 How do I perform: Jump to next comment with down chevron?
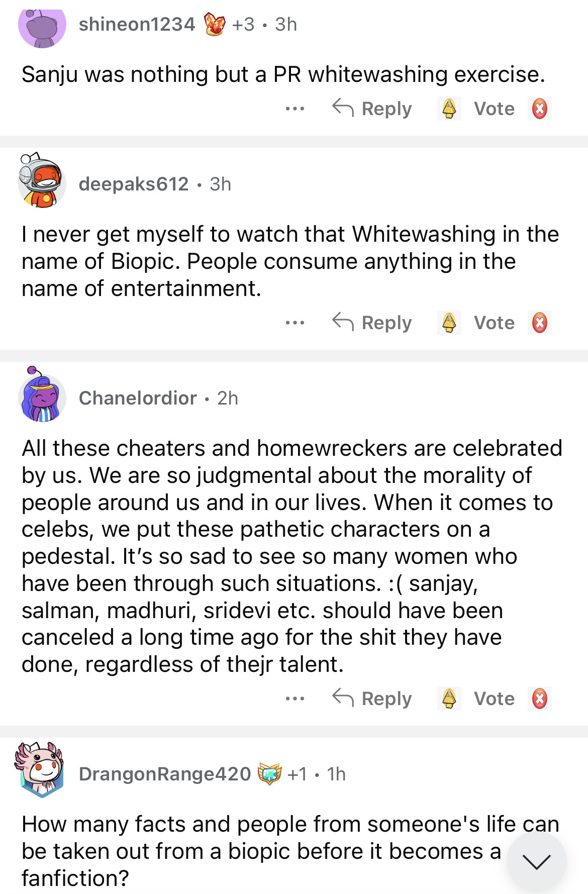click(x=536, y=861)
